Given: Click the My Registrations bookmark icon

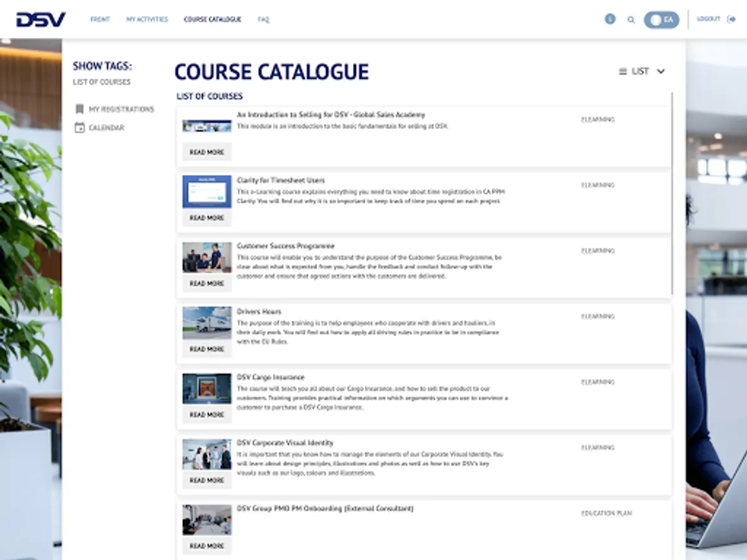Looking at the screenshot, I should [x=79, y=109].
